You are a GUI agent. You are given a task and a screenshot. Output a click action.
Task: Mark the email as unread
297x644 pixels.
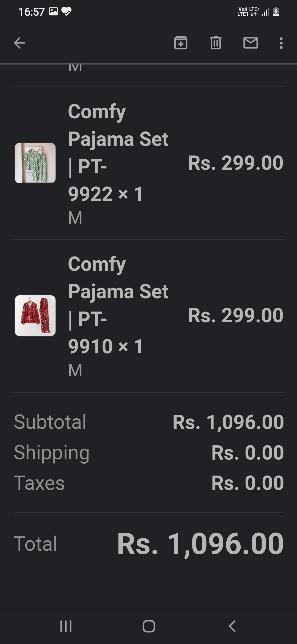click(251, 43)
